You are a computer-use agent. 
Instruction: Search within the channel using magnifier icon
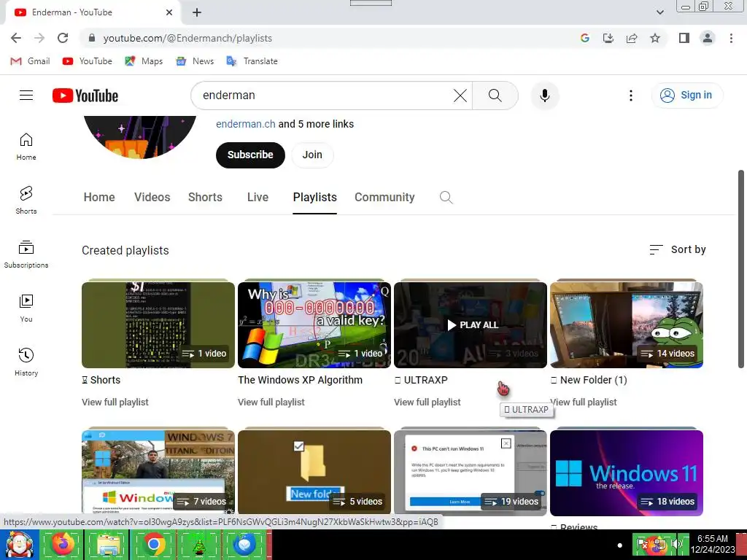pos(446,197)
